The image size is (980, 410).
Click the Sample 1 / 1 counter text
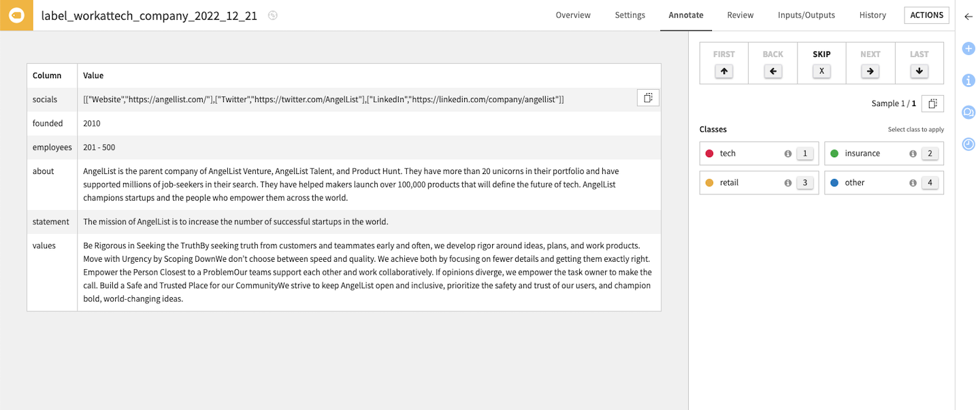(894, 103)
